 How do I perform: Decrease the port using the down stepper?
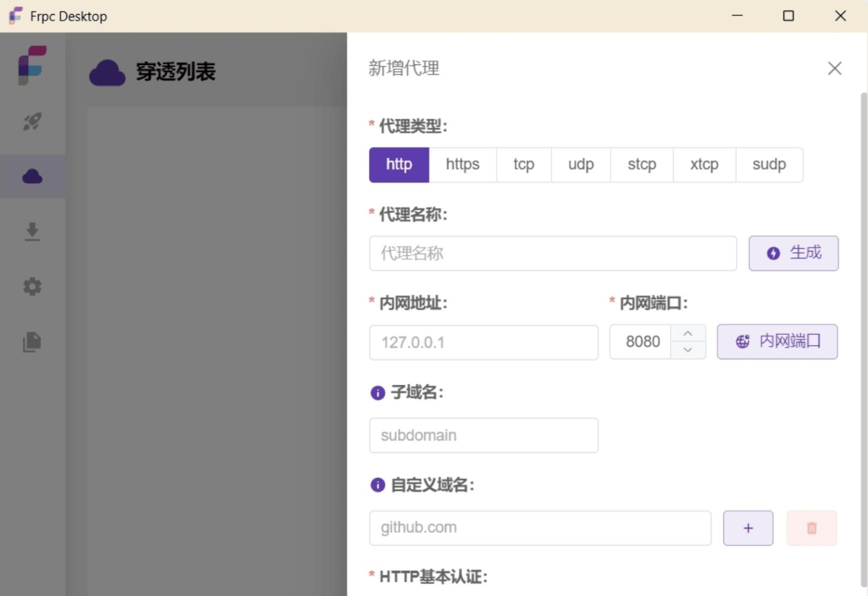(688, 350)
